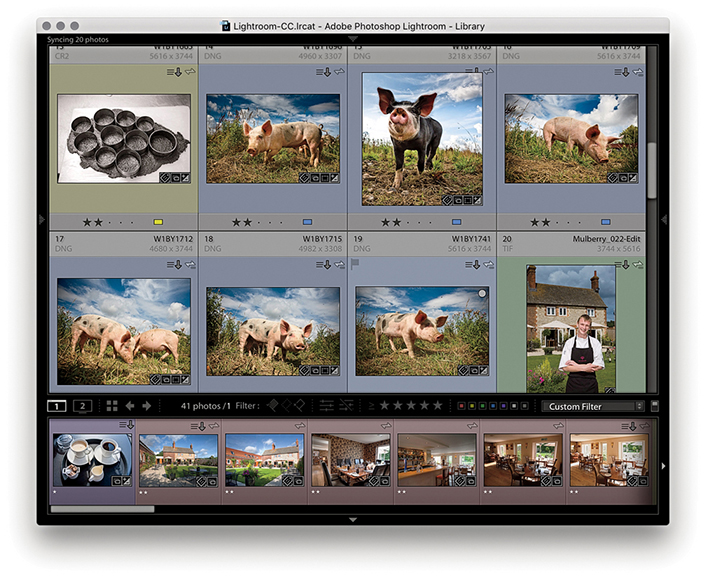Image resolution: width=706 pixels, height=577 pixels.
Task: Click sync status icon on cell 19 W1BY1741
Action: 473,265
